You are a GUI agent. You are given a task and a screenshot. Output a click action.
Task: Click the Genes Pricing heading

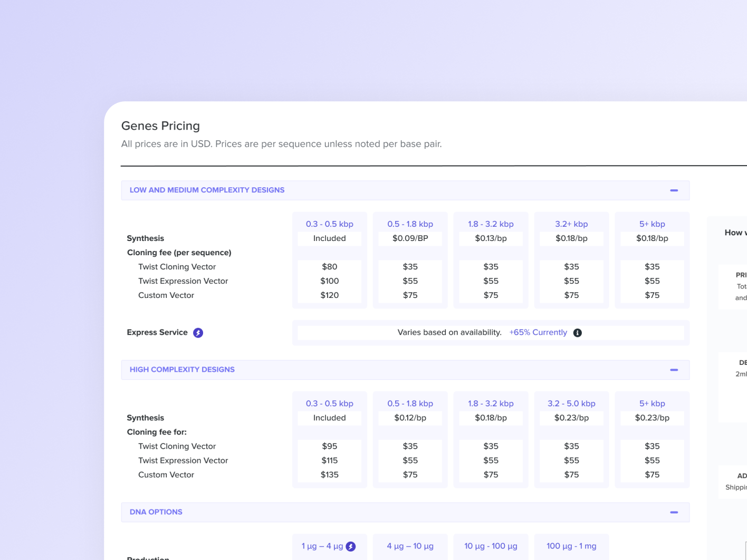coord(160,125)
